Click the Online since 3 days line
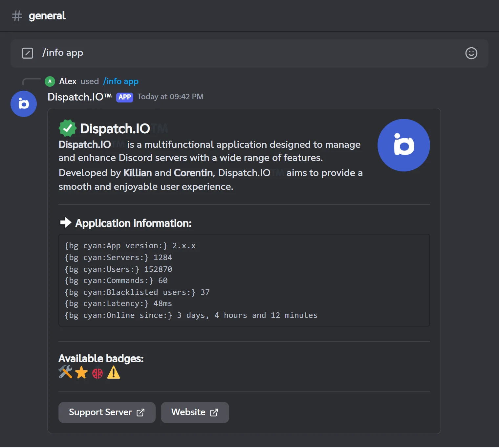This screenshot has height=448, width=499. tap(191, 316)
